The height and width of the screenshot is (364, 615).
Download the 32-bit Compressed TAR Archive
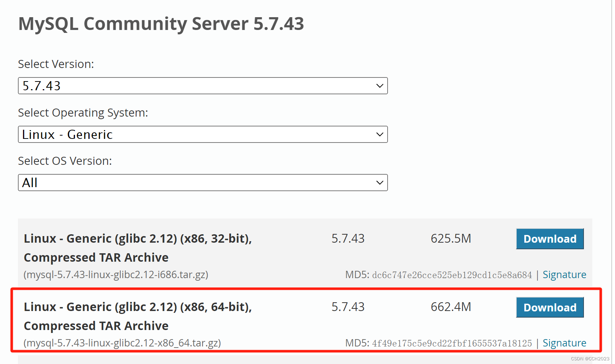click(550, 239)
